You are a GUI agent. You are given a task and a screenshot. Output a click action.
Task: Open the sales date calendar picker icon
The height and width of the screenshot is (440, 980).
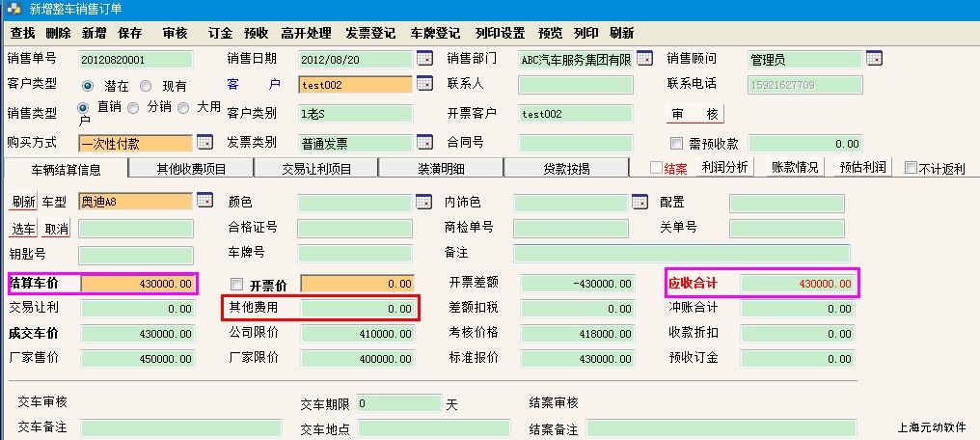point(424,59)
